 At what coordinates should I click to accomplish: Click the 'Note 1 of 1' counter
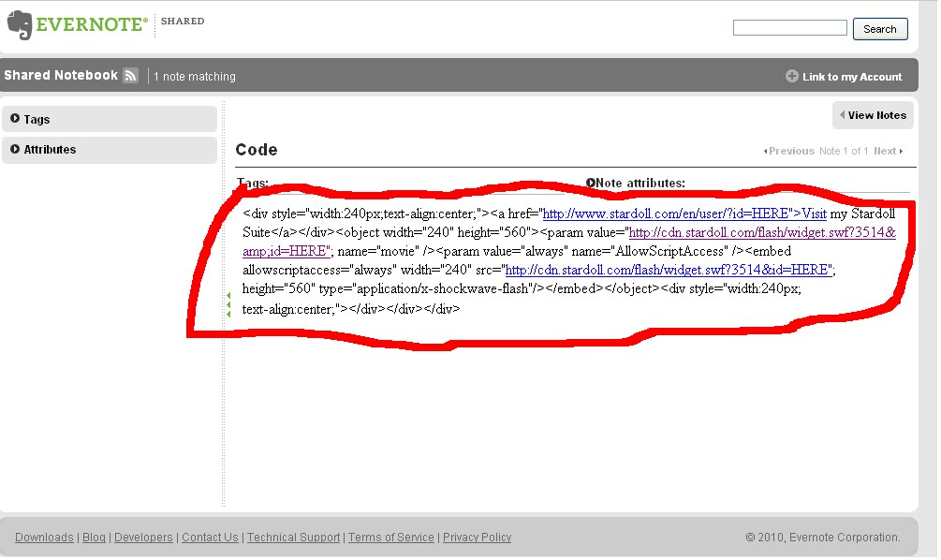point(844,152)
